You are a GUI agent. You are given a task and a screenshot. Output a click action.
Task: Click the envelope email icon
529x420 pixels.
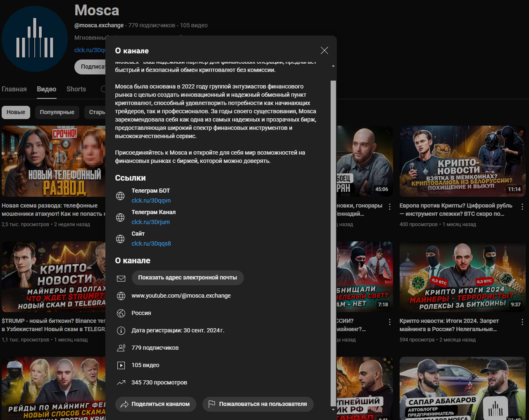[121, 279]
